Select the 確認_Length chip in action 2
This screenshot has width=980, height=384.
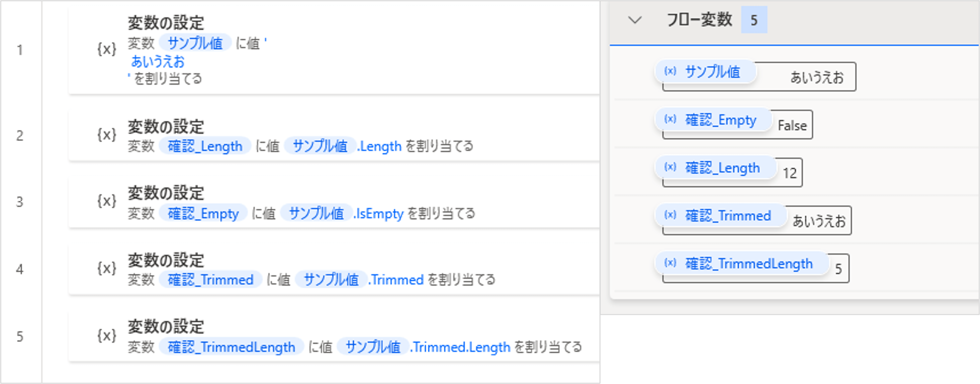205,146
